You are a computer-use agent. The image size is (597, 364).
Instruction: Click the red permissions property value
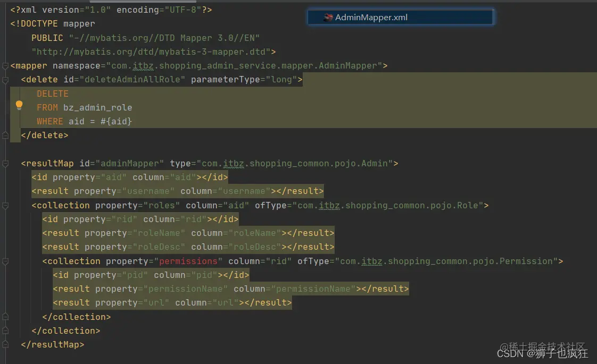click(x=188, y=261)
